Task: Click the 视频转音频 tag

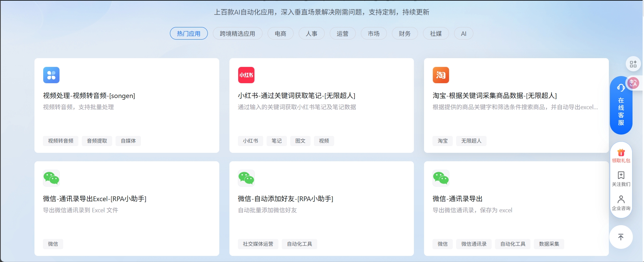Action: coord(60,141)
